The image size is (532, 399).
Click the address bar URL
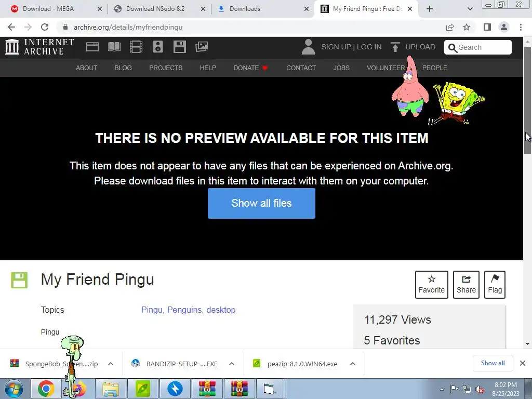[128, 27]
